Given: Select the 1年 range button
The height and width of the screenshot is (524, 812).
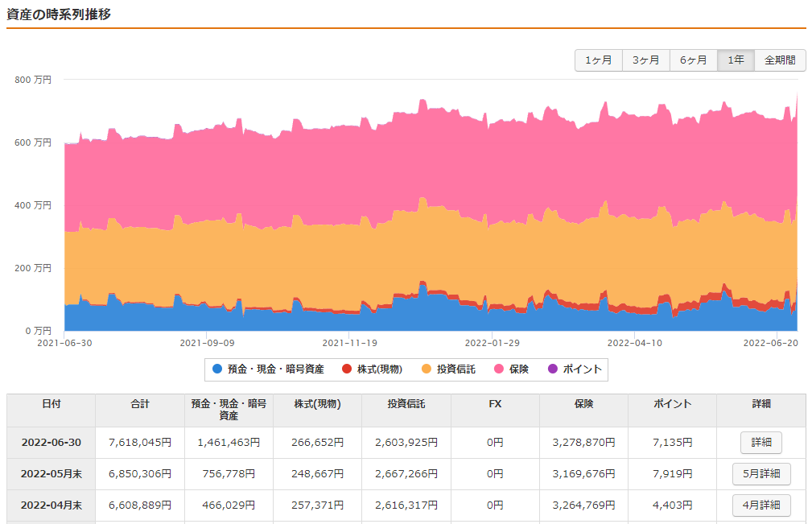Looking at the screenshot, I should point(736,60).
